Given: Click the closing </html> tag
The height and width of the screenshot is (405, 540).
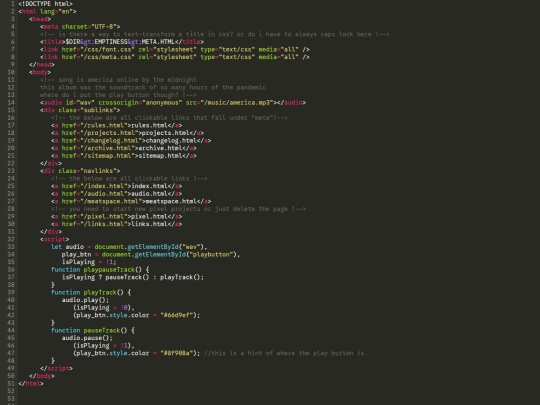Looking at the screenshot, I should [x=31, y=383].
